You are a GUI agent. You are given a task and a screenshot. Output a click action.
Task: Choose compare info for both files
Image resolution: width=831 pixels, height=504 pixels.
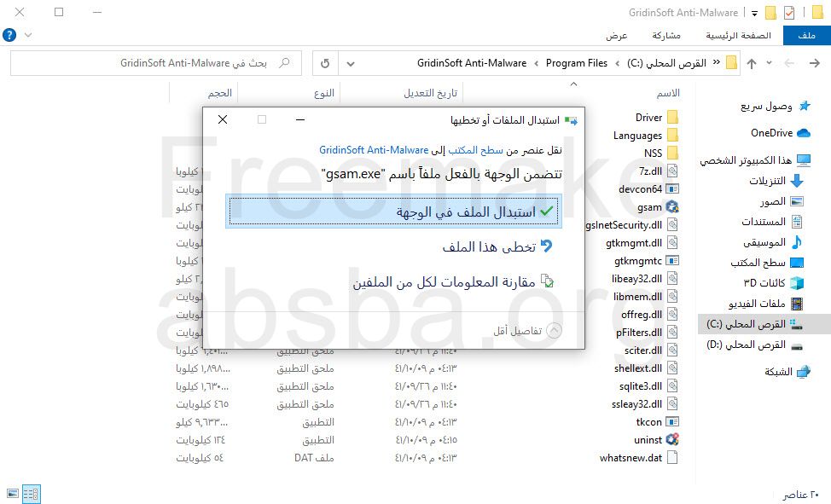453,281
